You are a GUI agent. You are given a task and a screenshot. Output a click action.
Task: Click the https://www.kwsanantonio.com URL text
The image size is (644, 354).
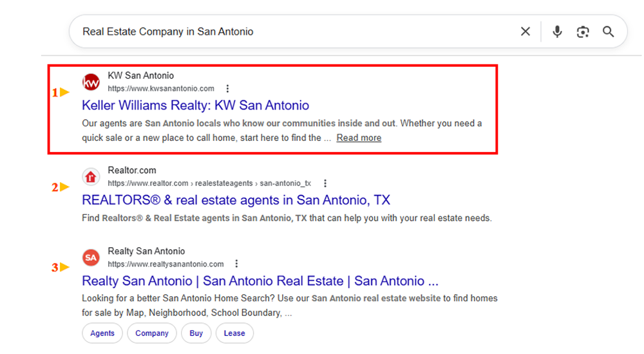click(x=161, y=89)
